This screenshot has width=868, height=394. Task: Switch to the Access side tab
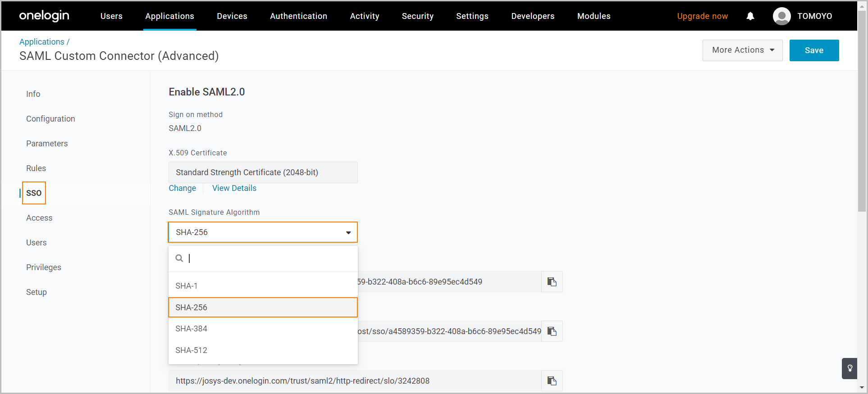pos(39,218)
